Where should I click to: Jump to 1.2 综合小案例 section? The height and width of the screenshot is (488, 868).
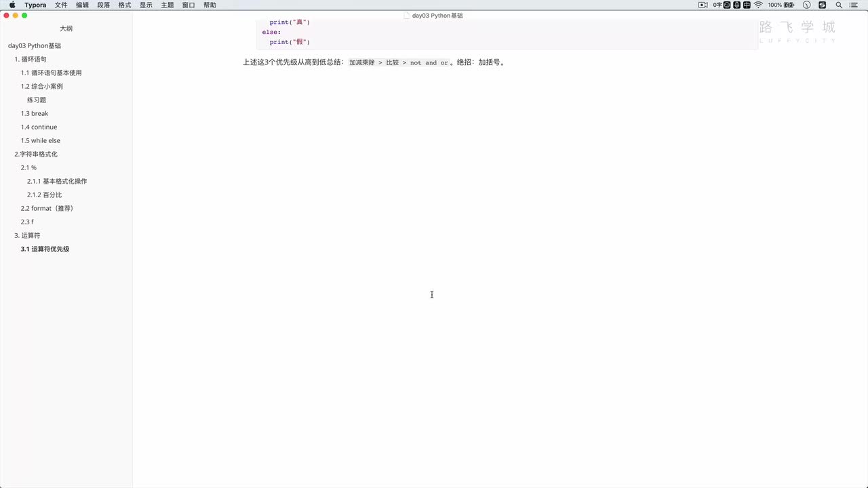(41, 86)
